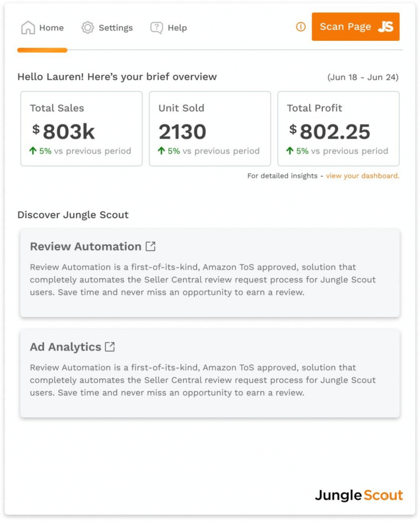The height and width of the screenshot is (521, 420).
Task: Click the Ad Analytics heading
Action: [66, 346]
